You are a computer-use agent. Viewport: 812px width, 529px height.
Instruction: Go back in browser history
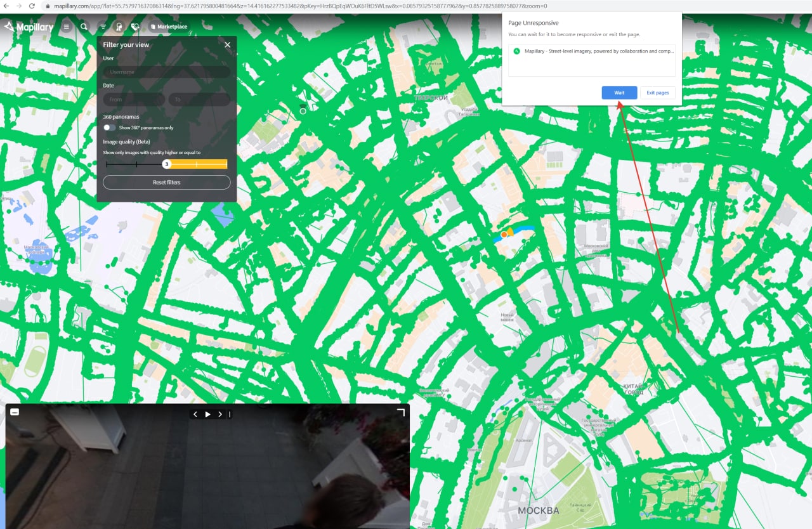click(x=5, y=6)
